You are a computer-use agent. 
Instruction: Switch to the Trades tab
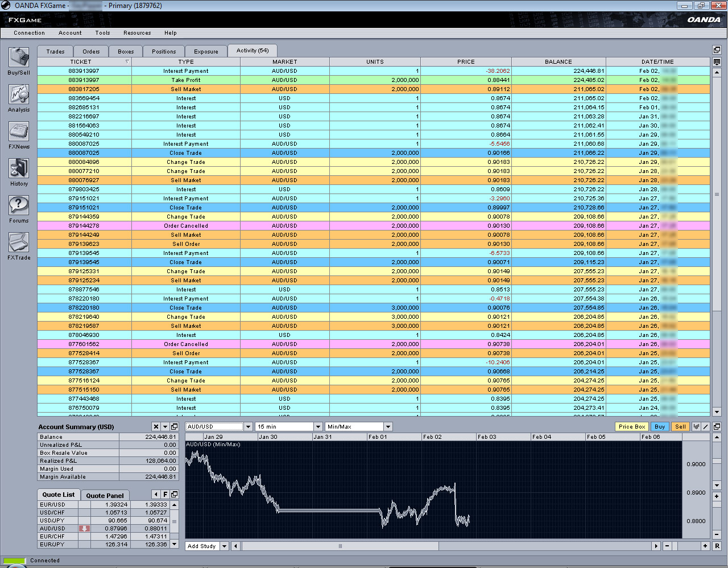[x=55, y=51]
